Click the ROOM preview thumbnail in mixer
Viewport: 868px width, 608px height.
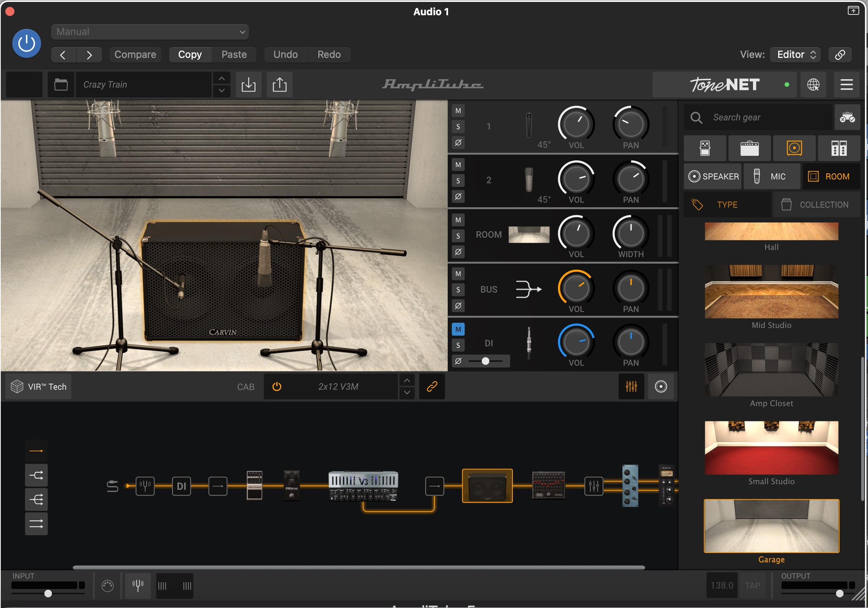pyautogui.click(x=529, y=235)
